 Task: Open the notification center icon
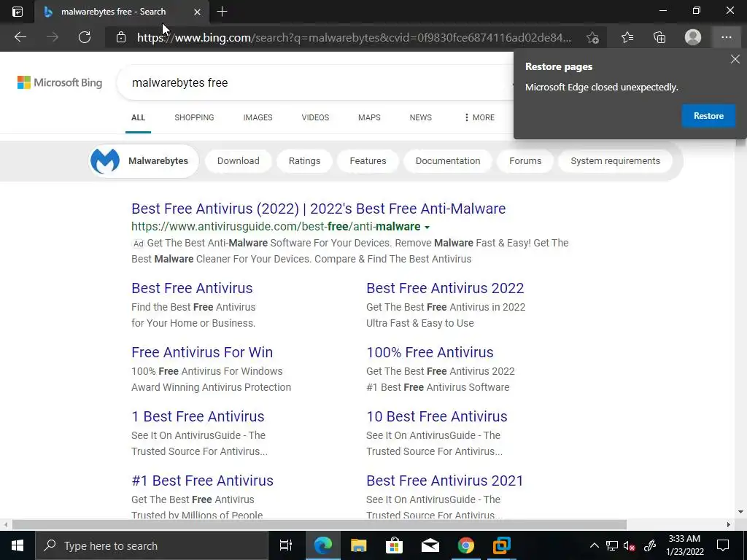click(723, 545)
